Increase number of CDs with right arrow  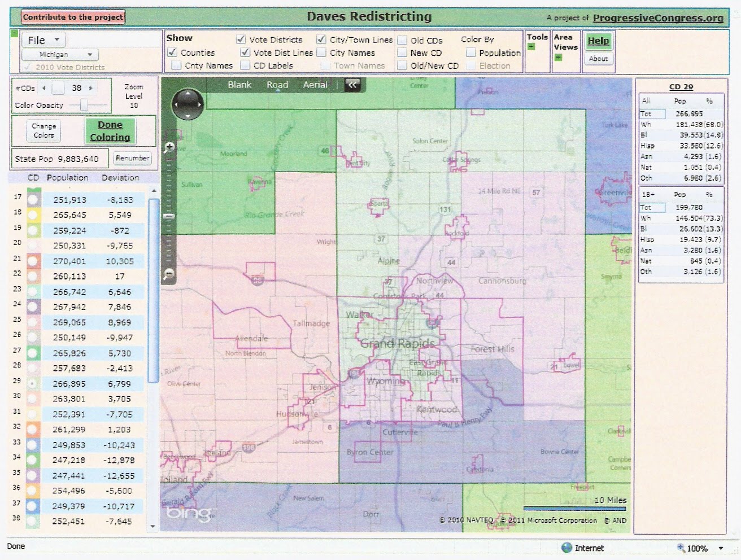pos(90,88)
